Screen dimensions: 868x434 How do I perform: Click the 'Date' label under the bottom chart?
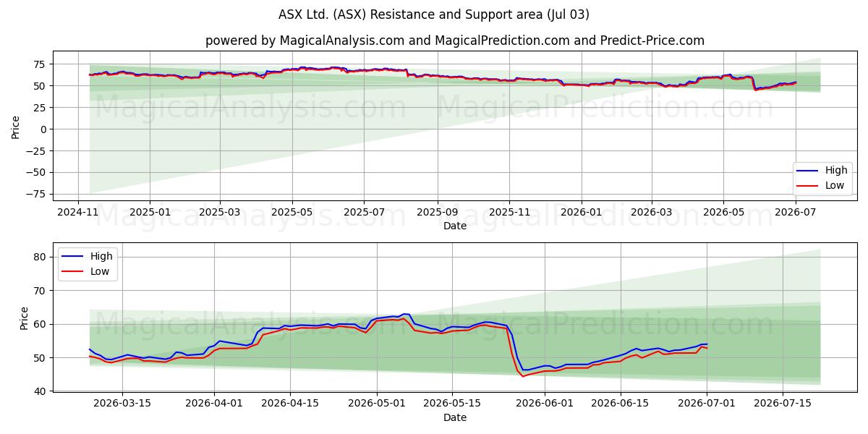pyautogui.click(x=455, y=417)
